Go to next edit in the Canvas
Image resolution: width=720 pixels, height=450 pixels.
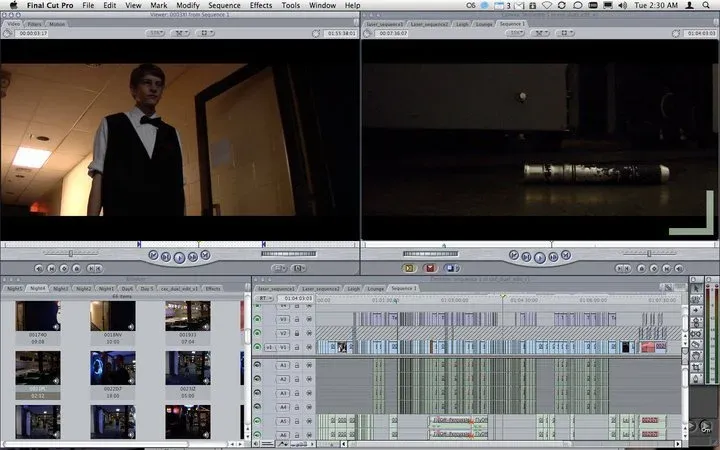[x=566, y=255]
